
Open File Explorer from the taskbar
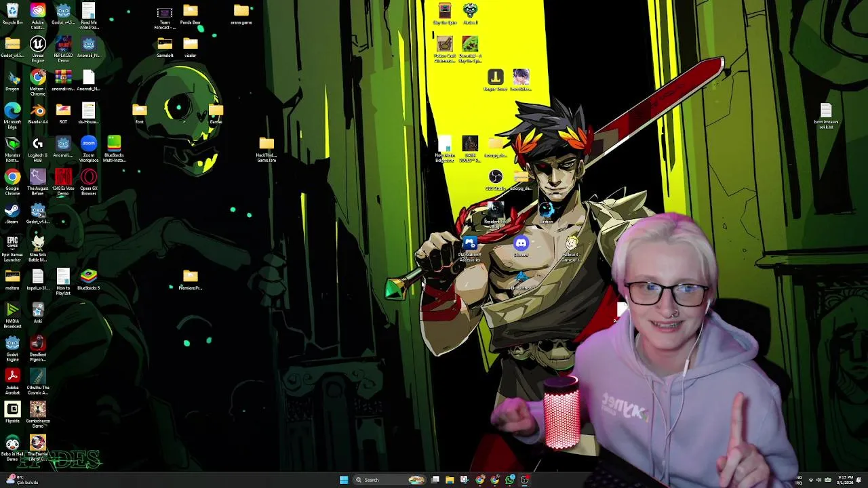[x=450, y=480]
